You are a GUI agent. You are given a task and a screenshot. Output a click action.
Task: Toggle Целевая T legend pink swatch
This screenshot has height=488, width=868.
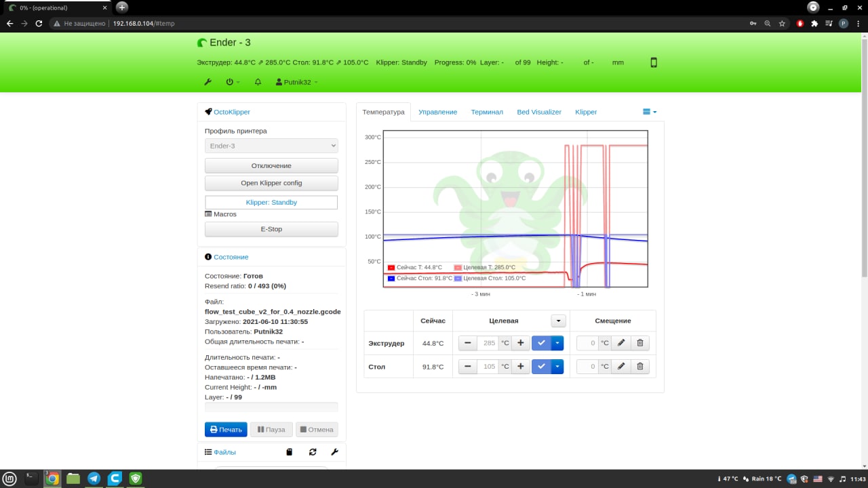click(x=458, y=268)
